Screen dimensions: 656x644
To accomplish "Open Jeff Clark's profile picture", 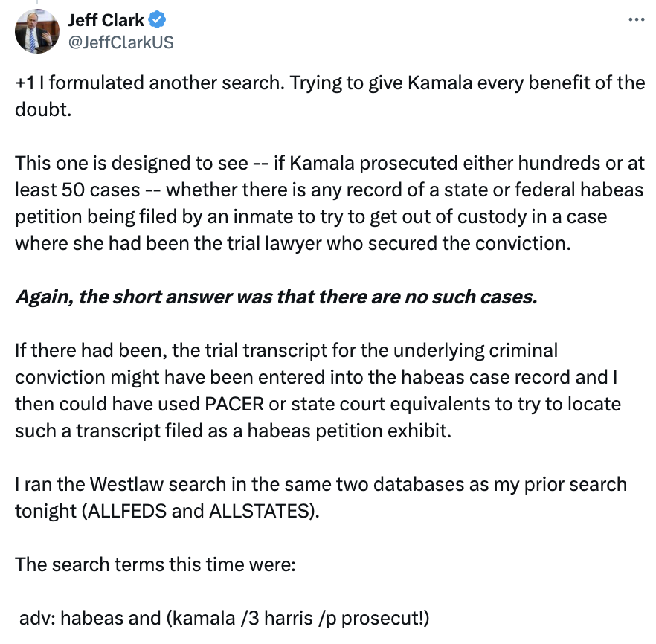I will [37, 31].
